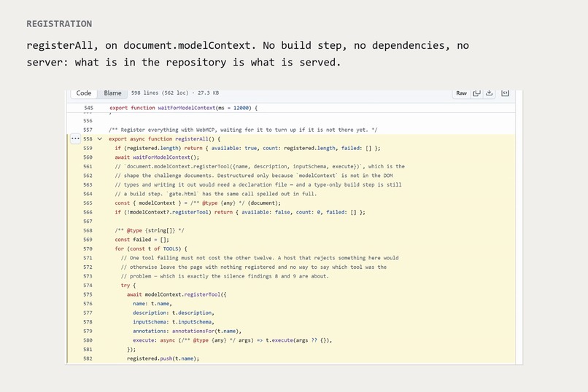Switch to the Code tab

click(x=84, y=93)
